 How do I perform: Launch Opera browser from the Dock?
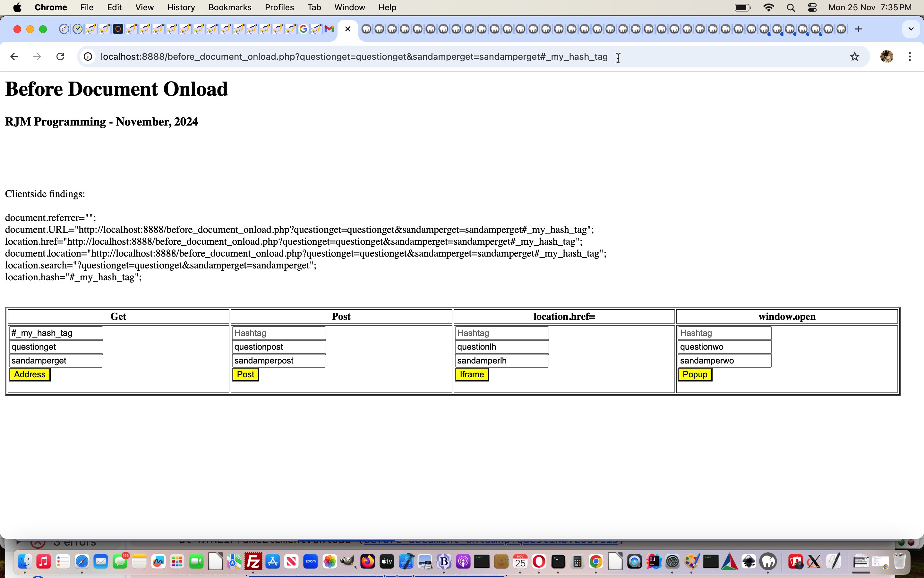(539, 562)
